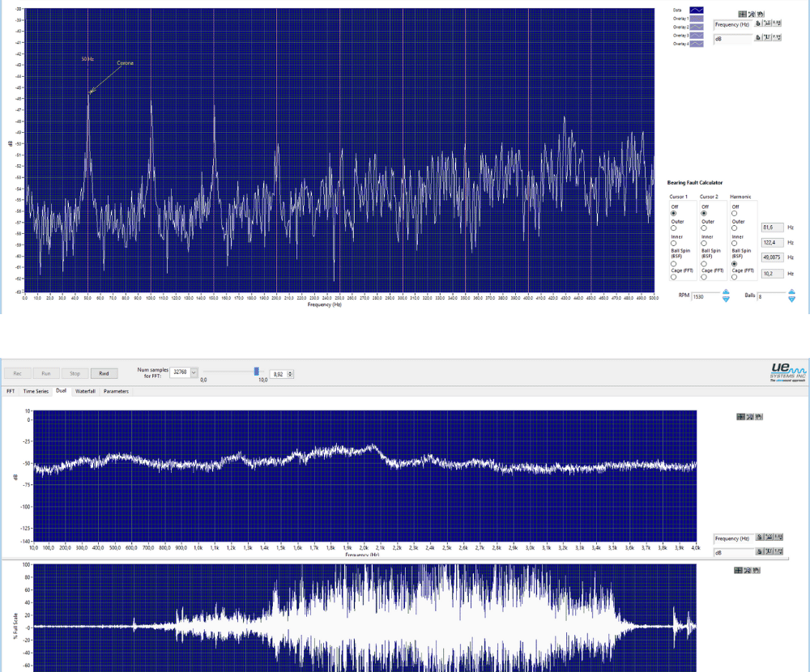810x672 pixels.
Task: Turn Harmonic off with Off radio
Action: click(x=734, y=213)
